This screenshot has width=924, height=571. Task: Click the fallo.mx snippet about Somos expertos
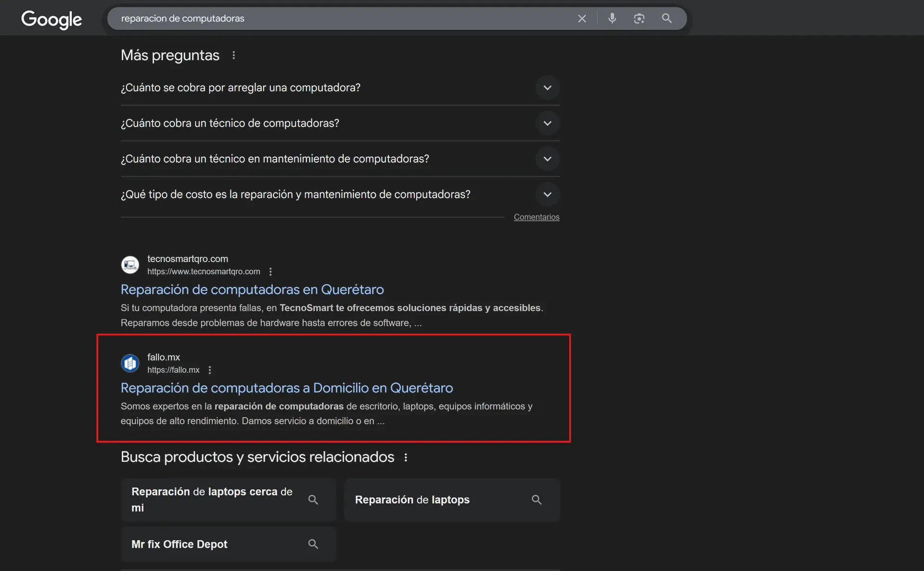point(327,414)
